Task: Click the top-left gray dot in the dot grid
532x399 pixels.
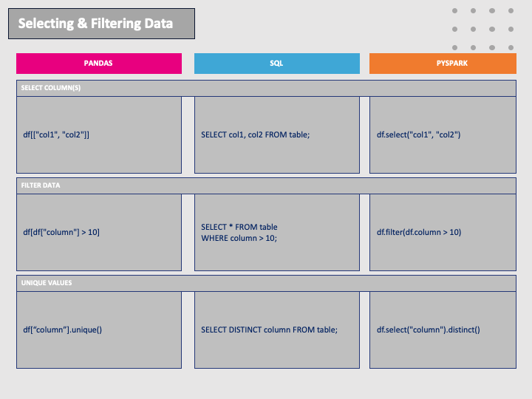Action: pyautogui.click(x=454, y=11)
